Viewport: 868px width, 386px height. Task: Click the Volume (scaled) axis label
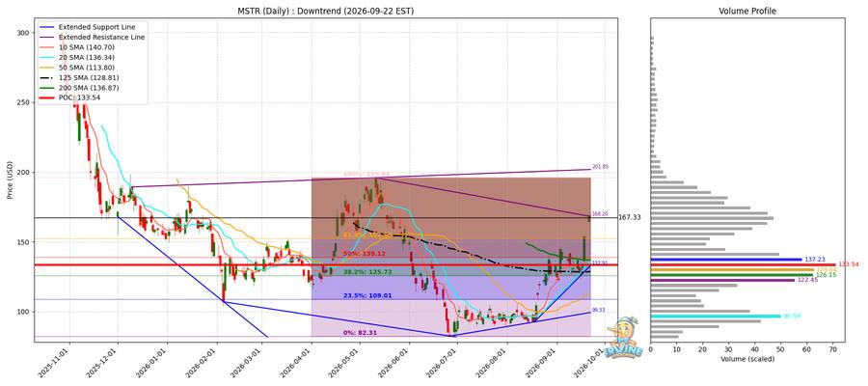pos(747,359)
